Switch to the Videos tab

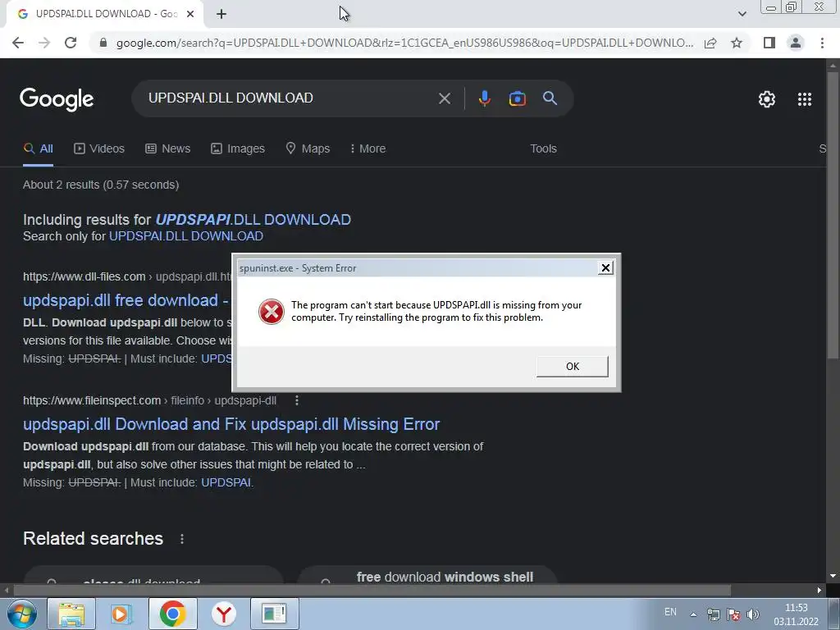[x=99, y=149]
